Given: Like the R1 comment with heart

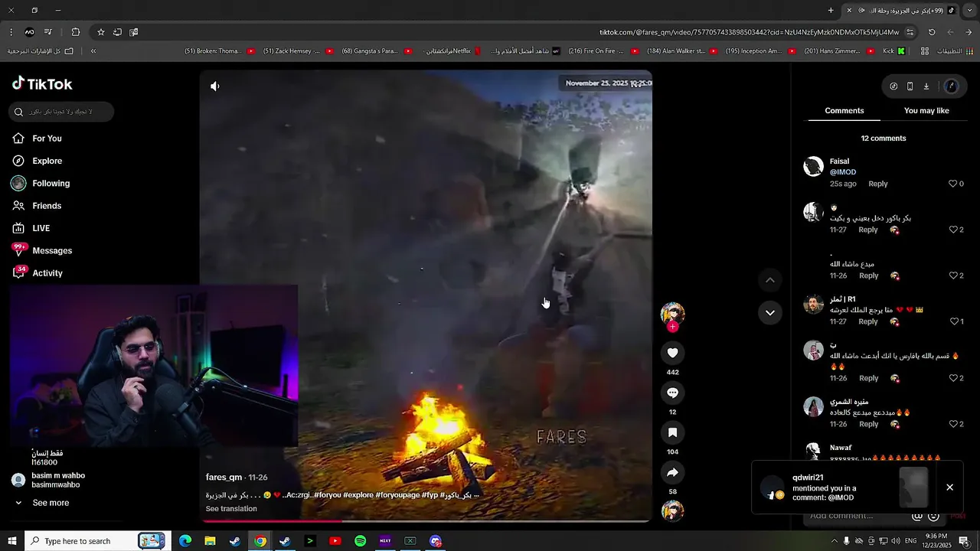Looking at the screenshot, I should pos(953,321).
